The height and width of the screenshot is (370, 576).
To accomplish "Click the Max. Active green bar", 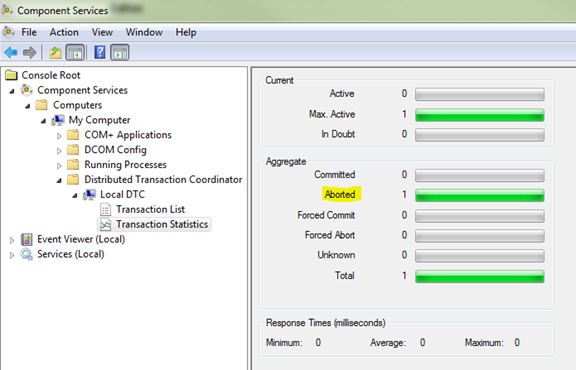I will click(x=479, y=115).
